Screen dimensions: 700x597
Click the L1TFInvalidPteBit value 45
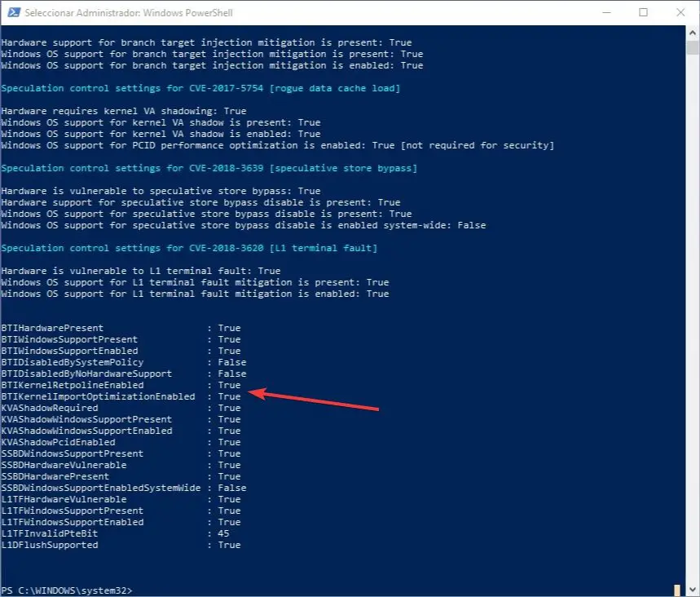click(x=223, y=533)
